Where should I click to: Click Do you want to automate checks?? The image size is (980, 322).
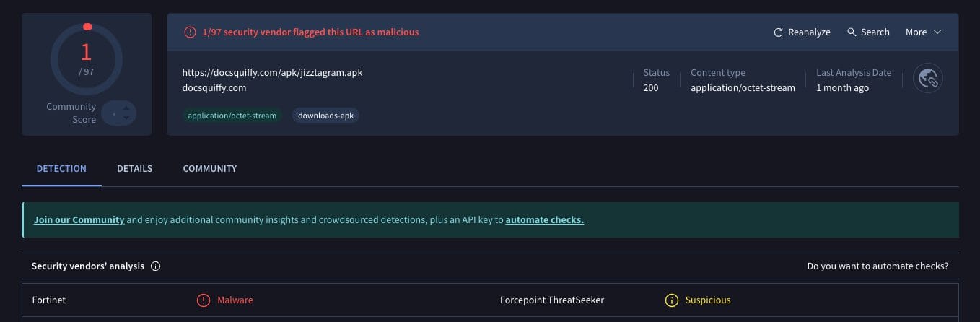(878, 266)
